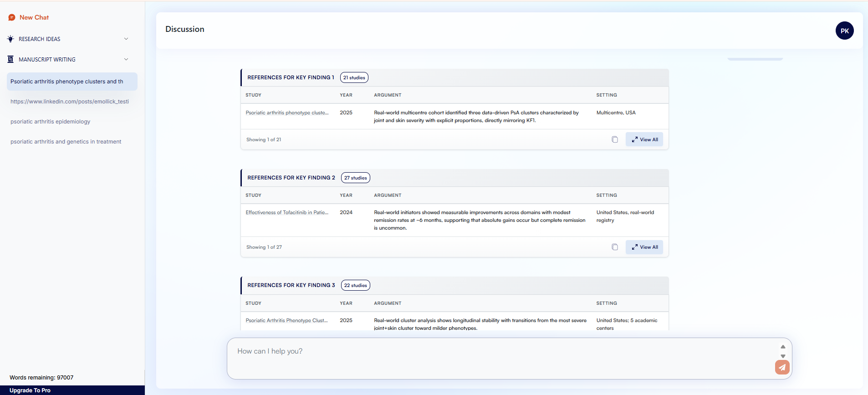
Task: Click References for Key Finding 1 heading
Action: (x=291, y=77)
